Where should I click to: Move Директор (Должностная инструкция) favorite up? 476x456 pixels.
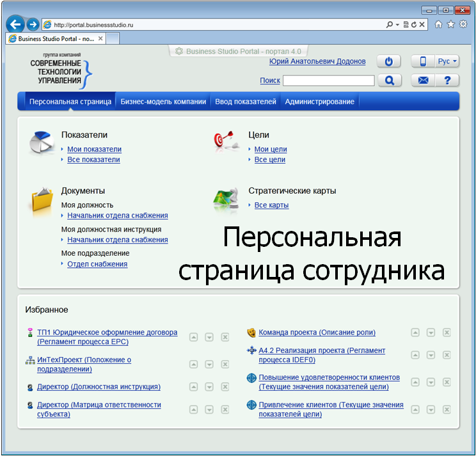click(x=193, y=387)
